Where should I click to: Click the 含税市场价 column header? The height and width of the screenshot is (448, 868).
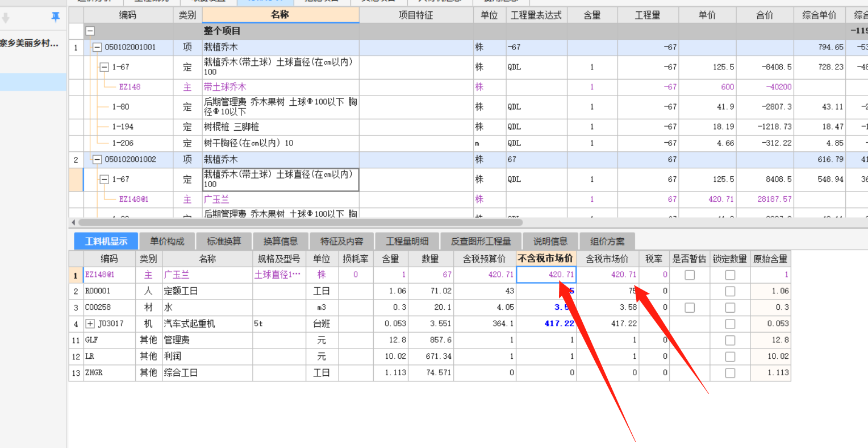click(607, 259)
